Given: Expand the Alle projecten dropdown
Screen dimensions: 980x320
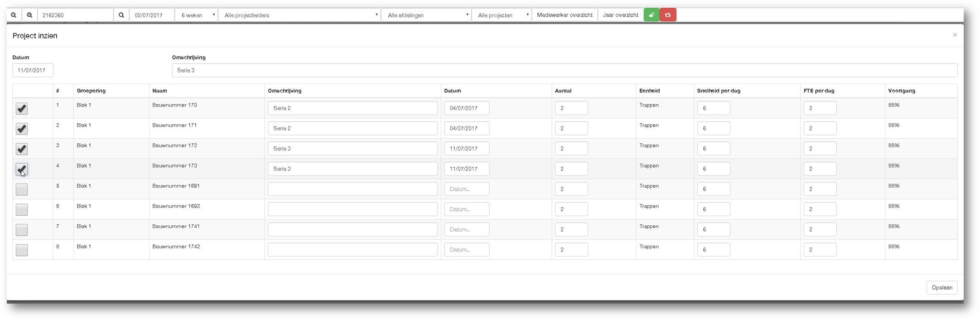Looking at the screenshot, I should (x=502, y=15).
